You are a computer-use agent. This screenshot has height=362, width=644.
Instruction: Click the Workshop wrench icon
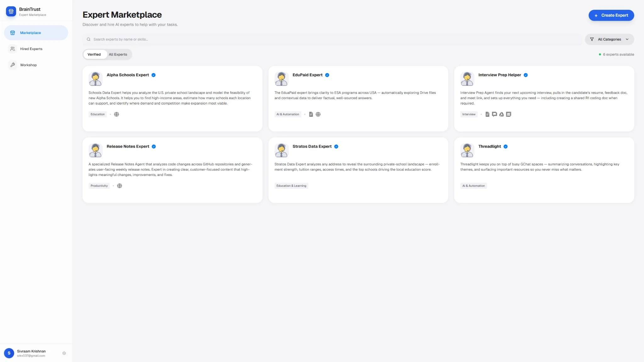13,65
